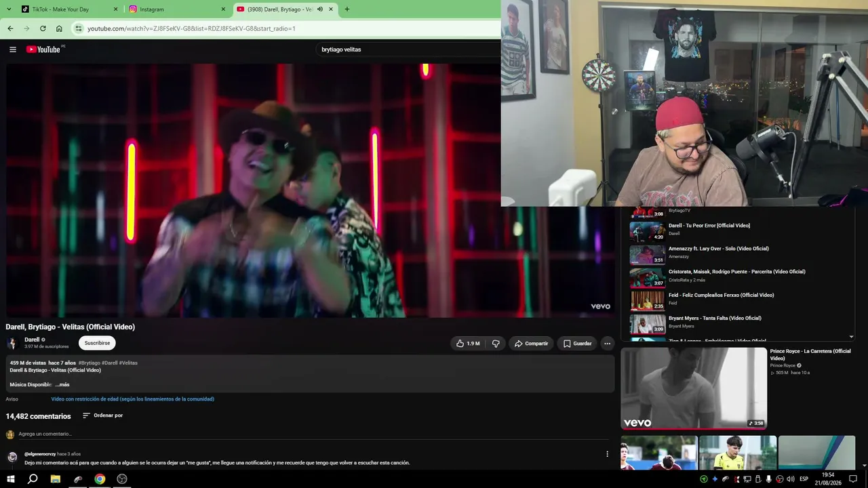Viewport: 868px width, 488px height.
Task: Open the browser home page
Action: (x=59, y=28)
